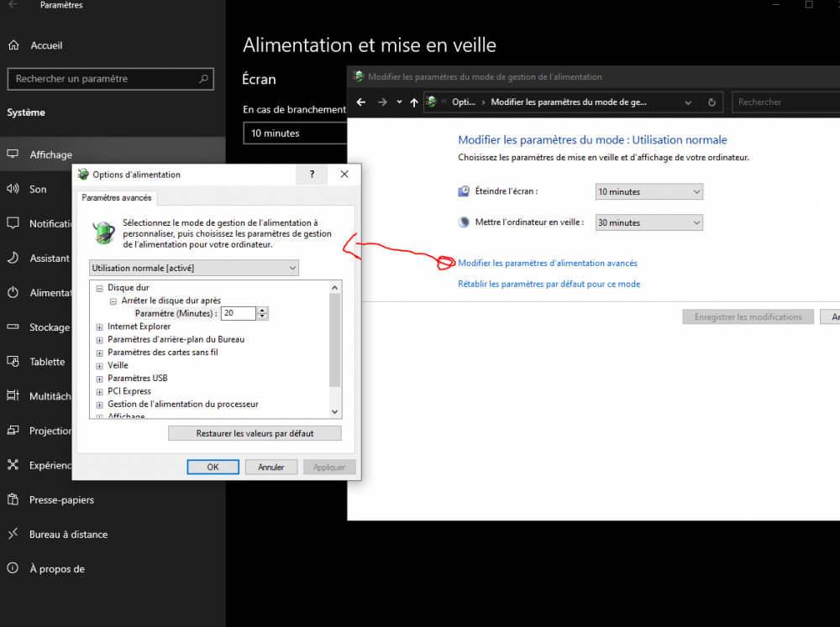
Task: Collapse the Disque dur tree node
Action: click(100, 288)
